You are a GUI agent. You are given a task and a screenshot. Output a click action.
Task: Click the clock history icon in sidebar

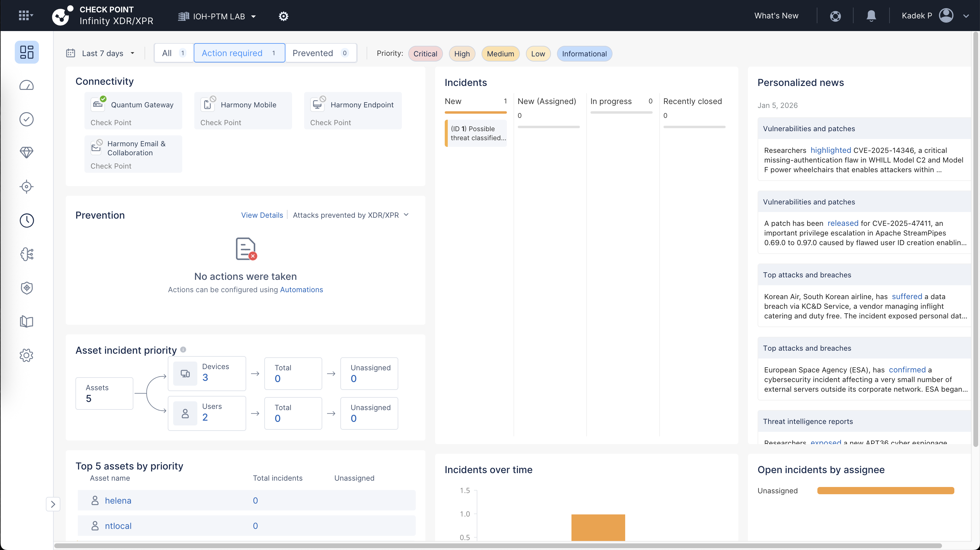click(x=27, y=220)
